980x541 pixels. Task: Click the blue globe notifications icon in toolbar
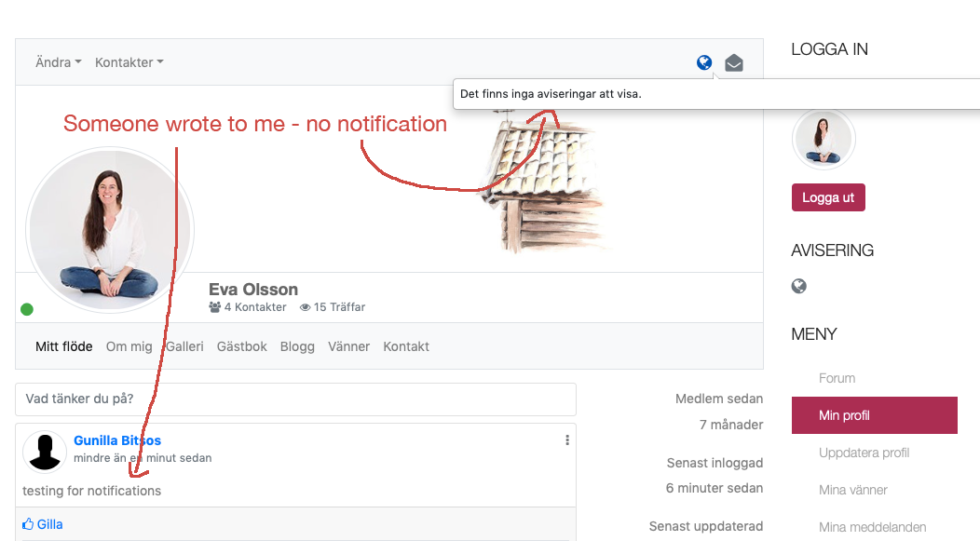tap(704, 62)
